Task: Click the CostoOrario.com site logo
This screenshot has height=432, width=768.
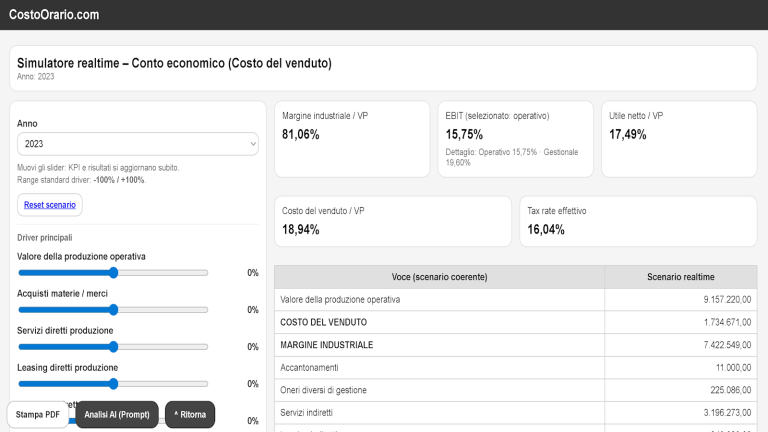Action: tap(54, 14)
